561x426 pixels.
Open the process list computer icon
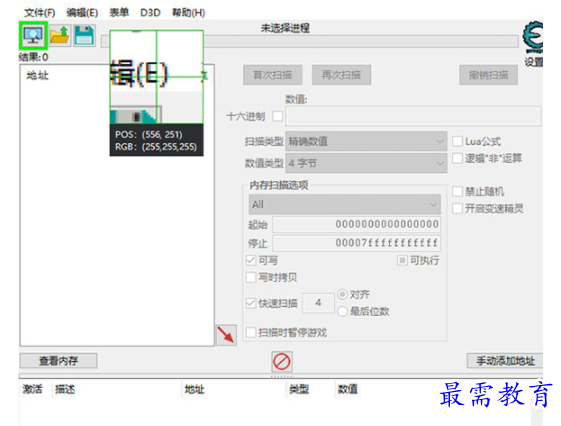click(33, 35)
